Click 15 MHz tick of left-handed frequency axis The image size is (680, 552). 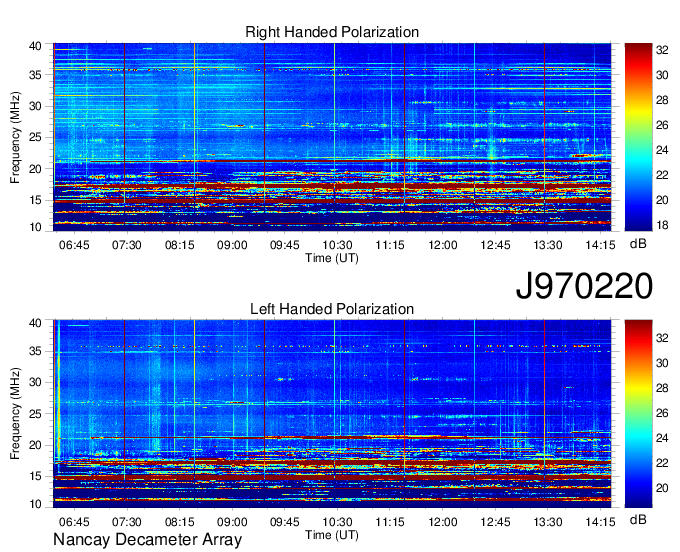35,476
